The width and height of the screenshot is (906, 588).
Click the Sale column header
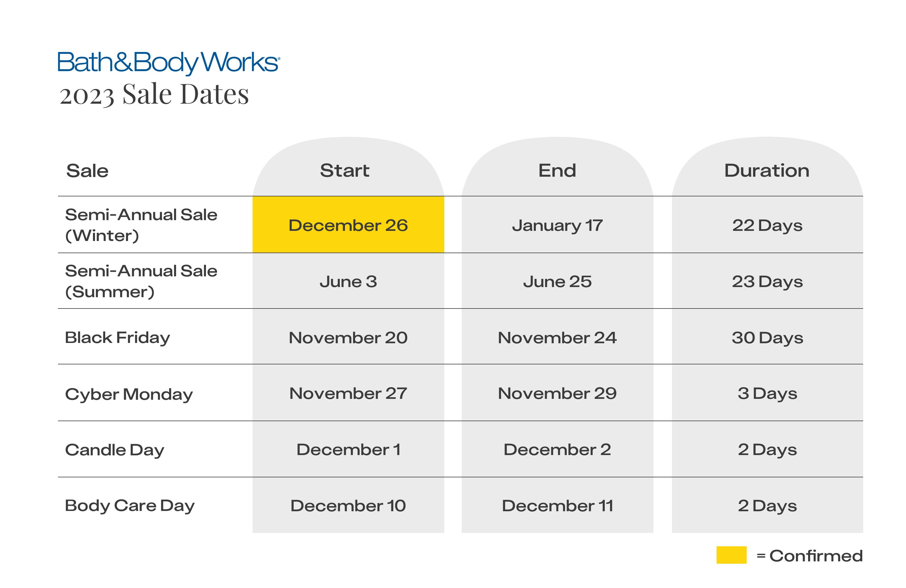click(87, 171)
